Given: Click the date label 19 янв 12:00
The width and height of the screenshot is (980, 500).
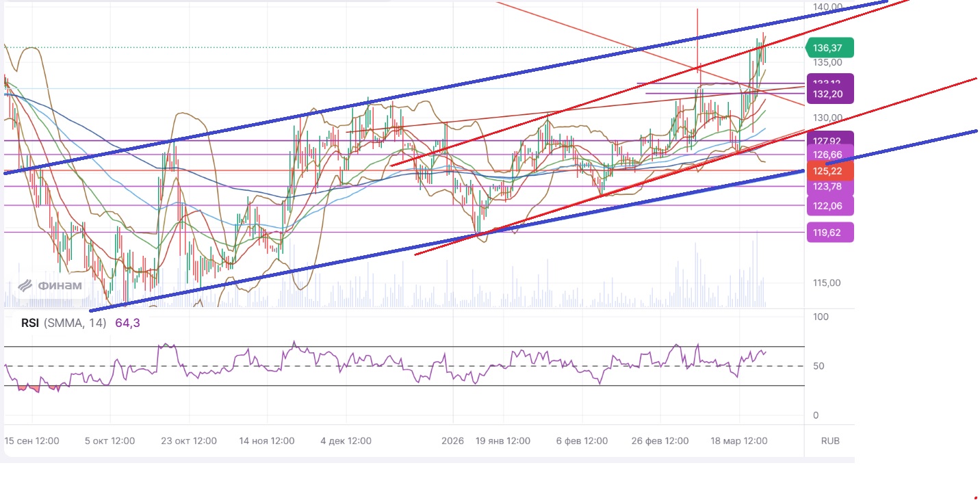Looking at the screenshot, I should (x=503, y=441).
